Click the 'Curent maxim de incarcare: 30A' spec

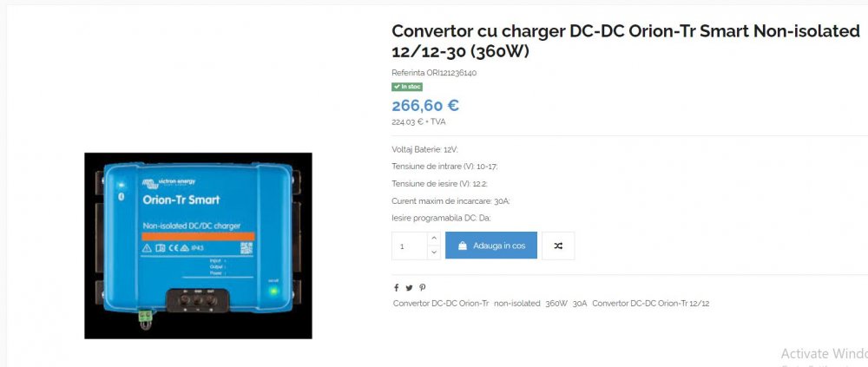click(450, 201)
